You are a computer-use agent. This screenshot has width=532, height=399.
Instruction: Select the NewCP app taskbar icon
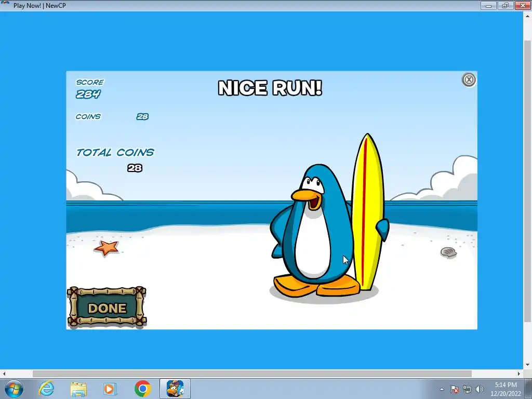[175, 389]
